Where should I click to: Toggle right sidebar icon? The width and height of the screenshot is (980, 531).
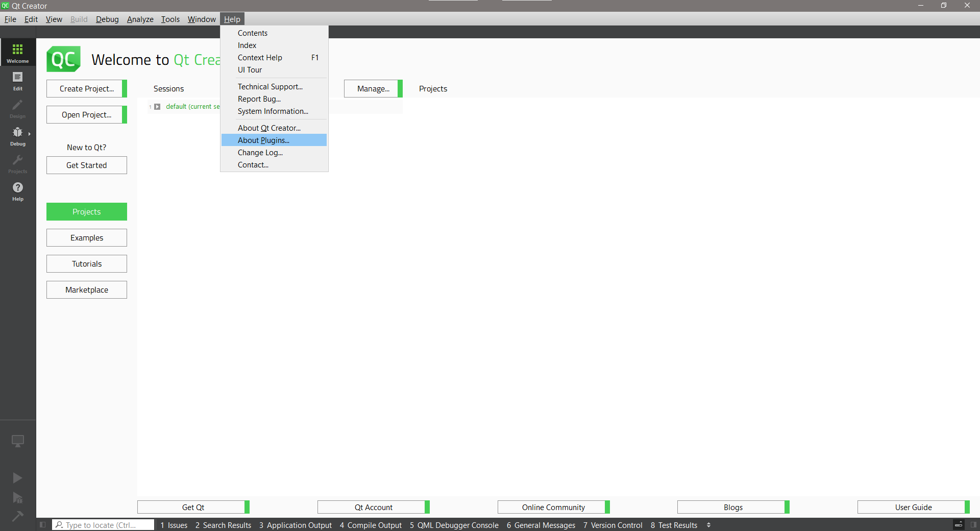point(974,525)
